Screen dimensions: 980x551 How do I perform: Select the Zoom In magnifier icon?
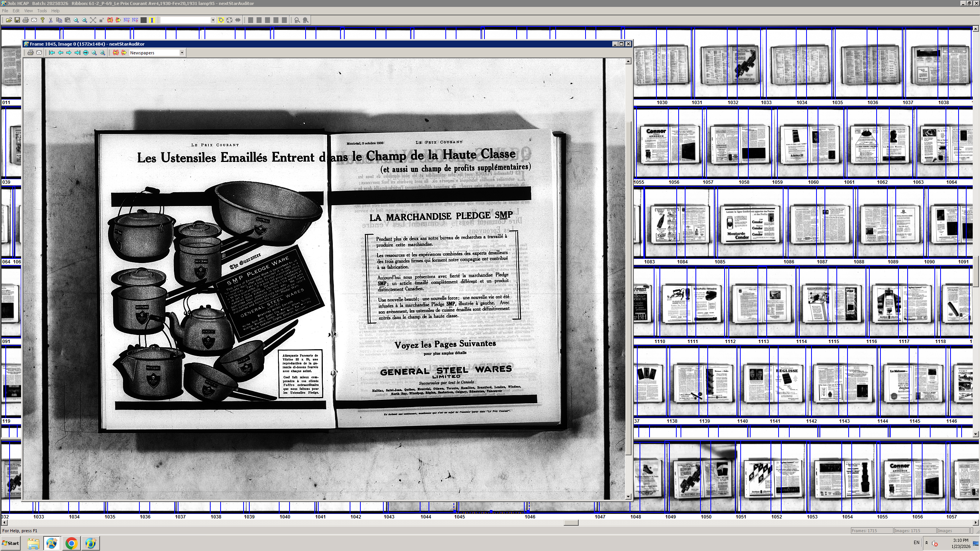(x=84, y=20)
